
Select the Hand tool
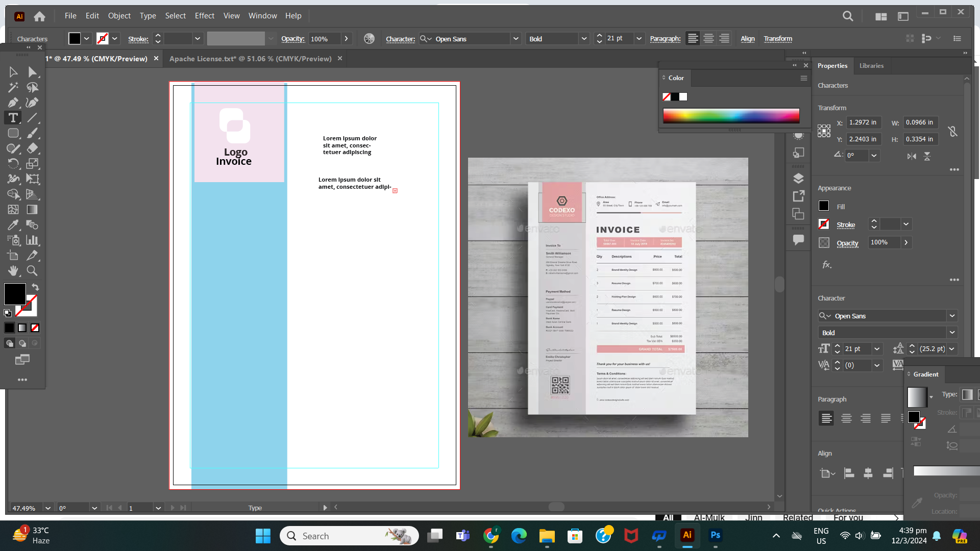coord(13,271)
